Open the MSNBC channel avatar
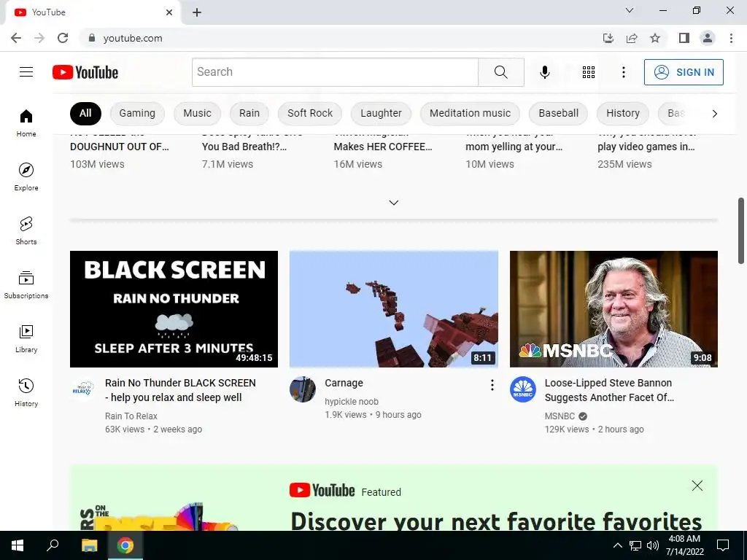747x560 pixels. pyautogui.click(x=522, y=389)
